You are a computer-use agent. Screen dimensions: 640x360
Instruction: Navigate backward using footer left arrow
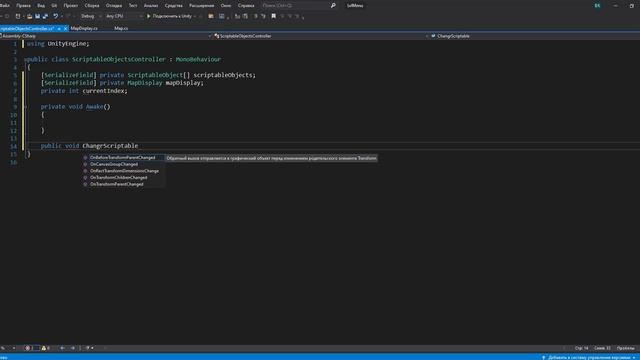pyautogui.click(x=62, y=348)
